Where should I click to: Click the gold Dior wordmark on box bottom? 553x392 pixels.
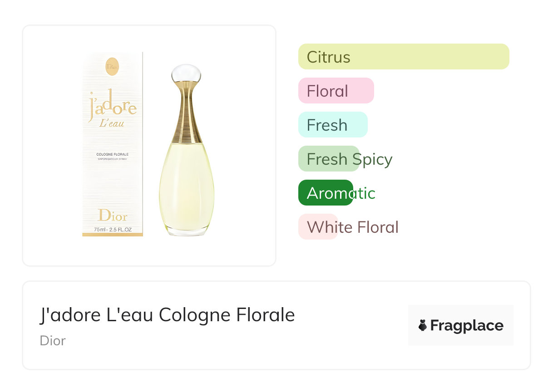point(113,215)
